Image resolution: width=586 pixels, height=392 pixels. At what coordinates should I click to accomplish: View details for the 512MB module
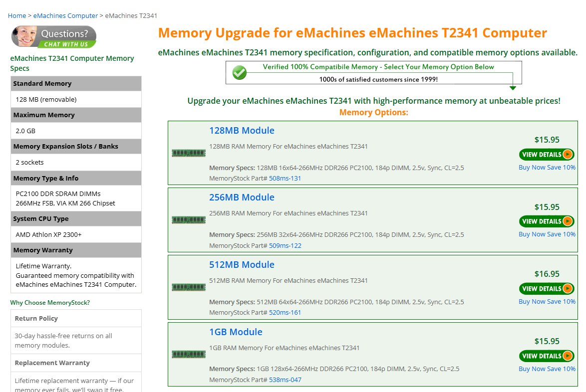[x=547, y=289]
